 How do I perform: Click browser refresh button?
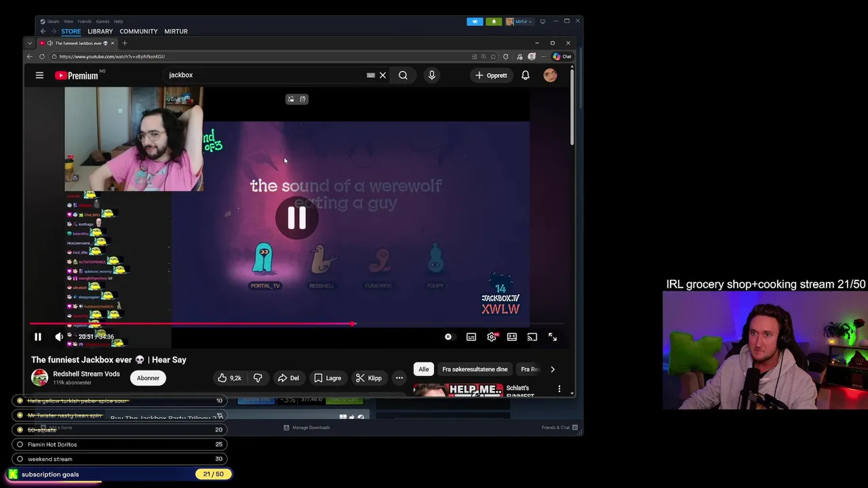(x=42, y=57)
